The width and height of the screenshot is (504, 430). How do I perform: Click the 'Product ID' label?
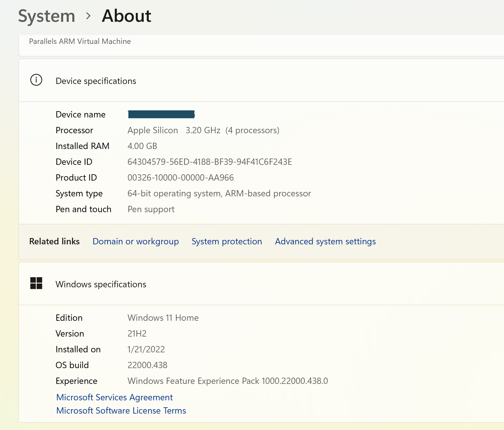click(x=76, y=178)
